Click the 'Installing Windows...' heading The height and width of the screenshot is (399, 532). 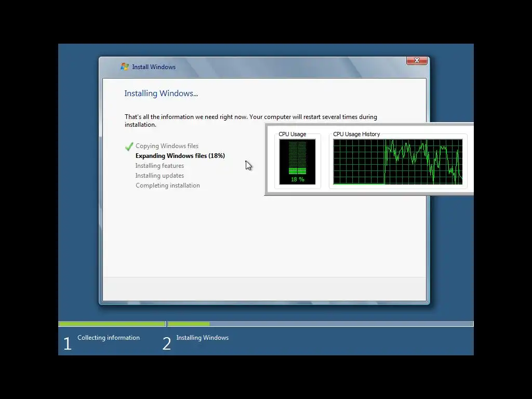(161, 94)
